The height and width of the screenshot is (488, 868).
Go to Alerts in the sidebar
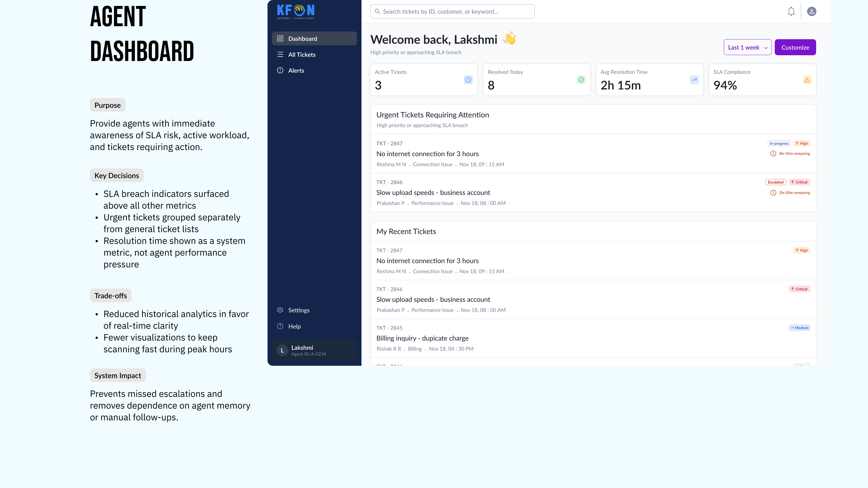coord(314,70)
